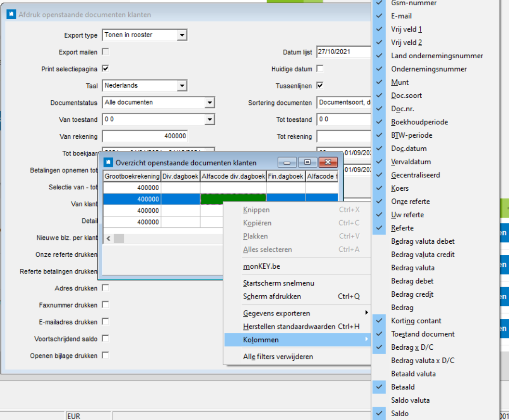Select Alle filters verwijderen in the menu
Image resolution: width=509 pixels, height=420 pixels.
click(x=278, y=357)
